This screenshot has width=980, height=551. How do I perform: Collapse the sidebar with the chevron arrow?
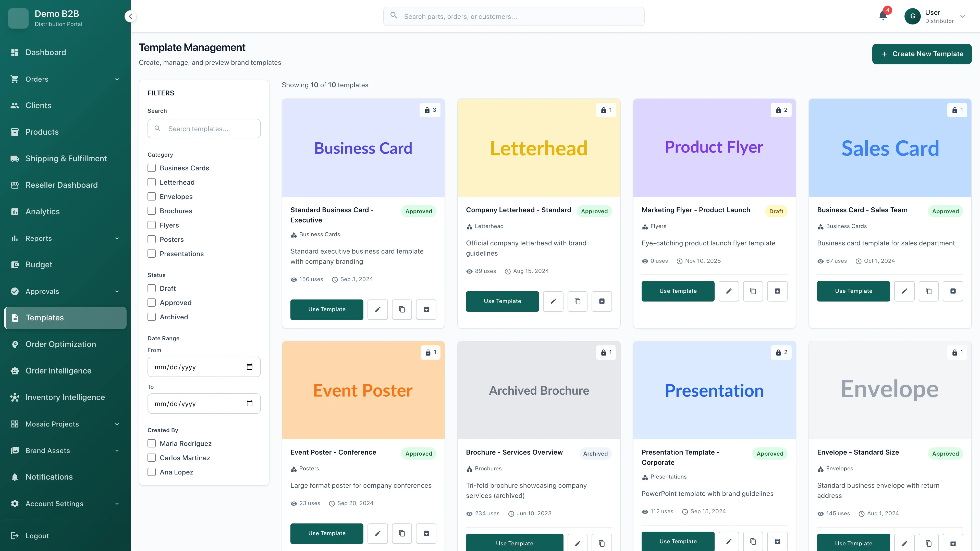point(130,16)
